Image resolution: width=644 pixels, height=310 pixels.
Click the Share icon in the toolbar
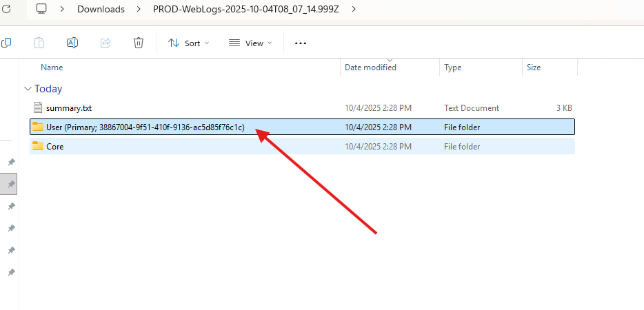point(105,43)
